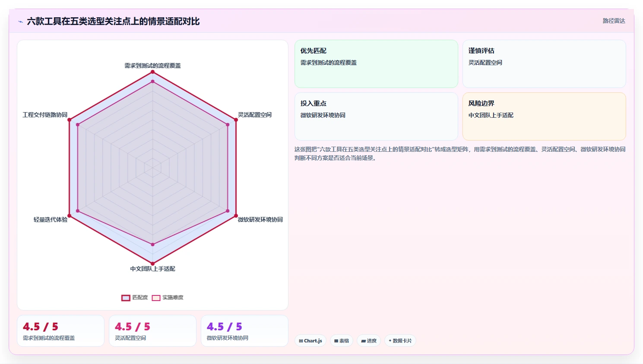Click outer 匹配度 point on 微软研发环境协同 axis
The height and width of the screenshot is (364, 643).
236,216
